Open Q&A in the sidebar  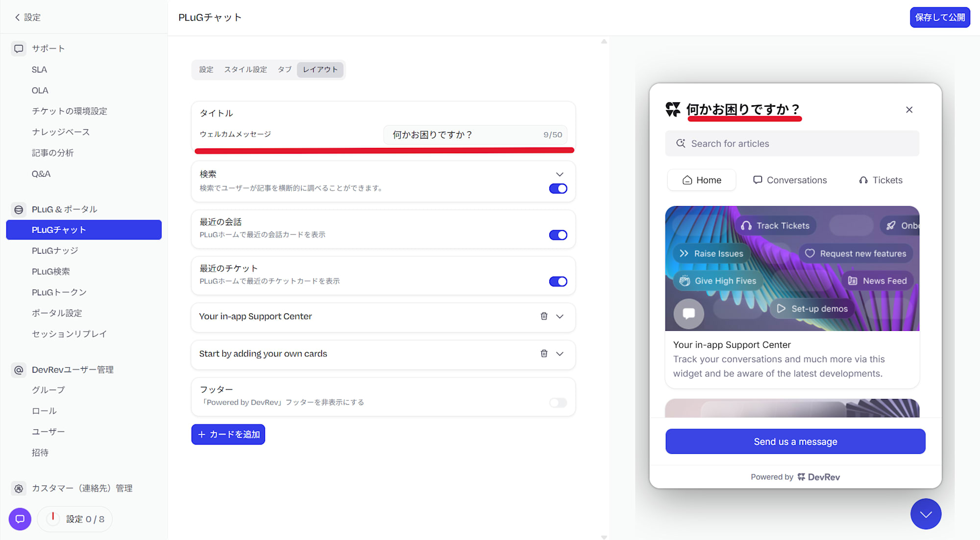click(x=41, y=174)
